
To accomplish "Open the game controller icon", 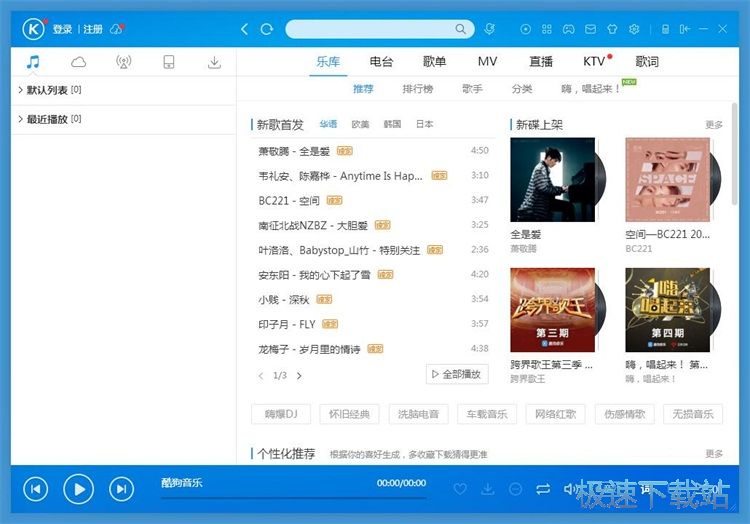I will (x=568, y=29).
